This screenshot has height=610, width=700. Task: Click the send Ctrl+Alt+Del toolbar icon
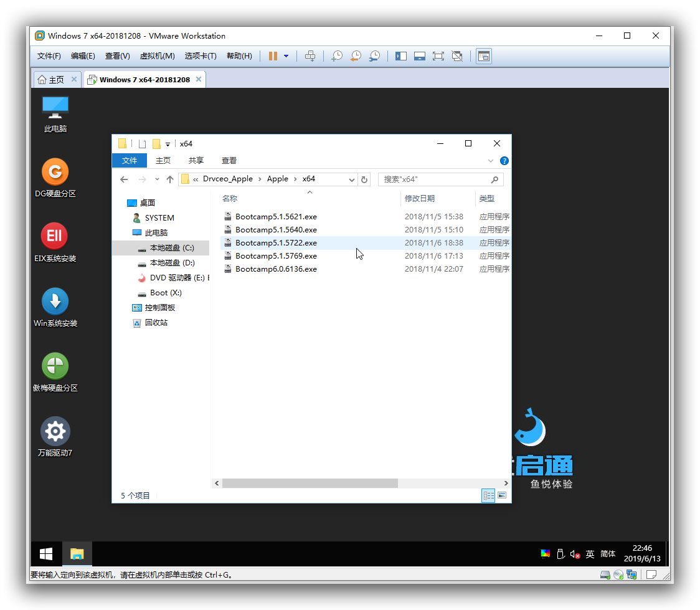(x=310, y=56)
